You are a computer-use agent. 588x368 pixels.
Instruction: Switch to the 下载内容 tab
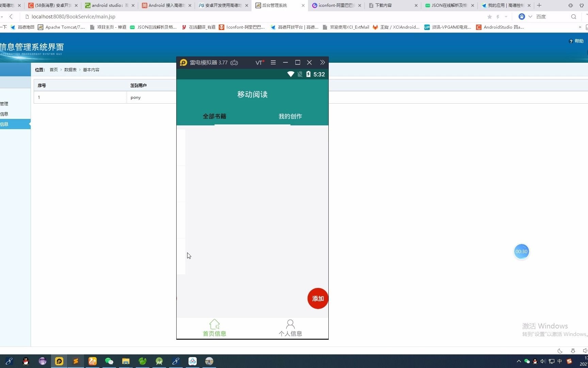tap(393, 5)
